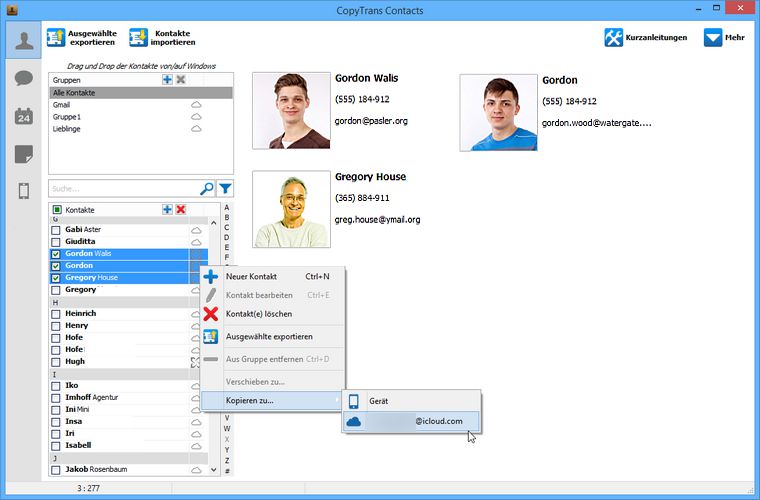The image size is (760, 500).
Task: Select Isabell in the contact list
Action: pyautogui.click(x=78, y=445)
